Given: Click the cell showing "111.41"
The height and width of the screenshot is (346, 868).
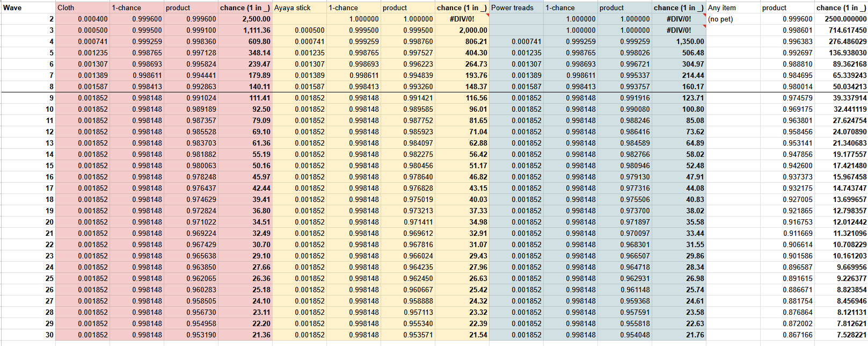Looking at the screenshot, I should tap(245, 98).
